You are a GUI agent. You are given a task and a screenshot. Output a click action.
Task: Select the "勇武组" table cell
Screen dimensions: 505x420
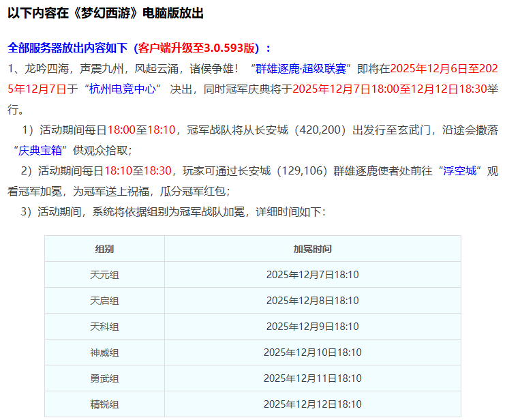(x=104, y=378)
